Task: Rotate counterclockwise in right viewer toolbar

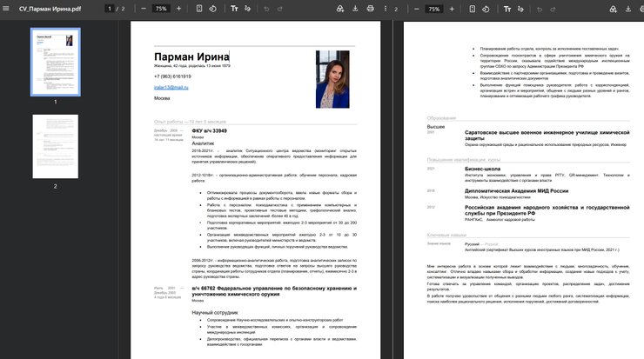Action: tap(486, 9)
